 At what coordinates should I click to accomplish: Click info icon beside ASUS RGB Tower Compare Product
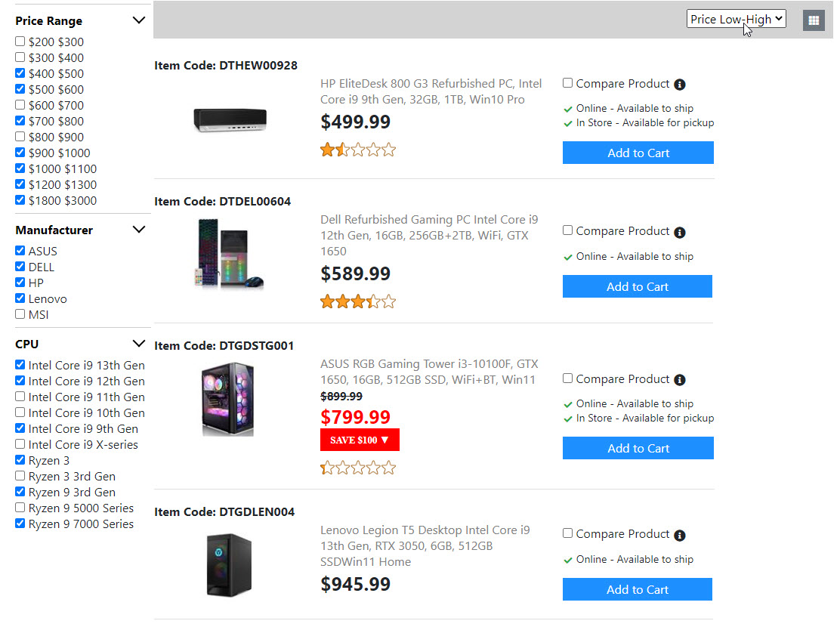(x=680, y=380)
